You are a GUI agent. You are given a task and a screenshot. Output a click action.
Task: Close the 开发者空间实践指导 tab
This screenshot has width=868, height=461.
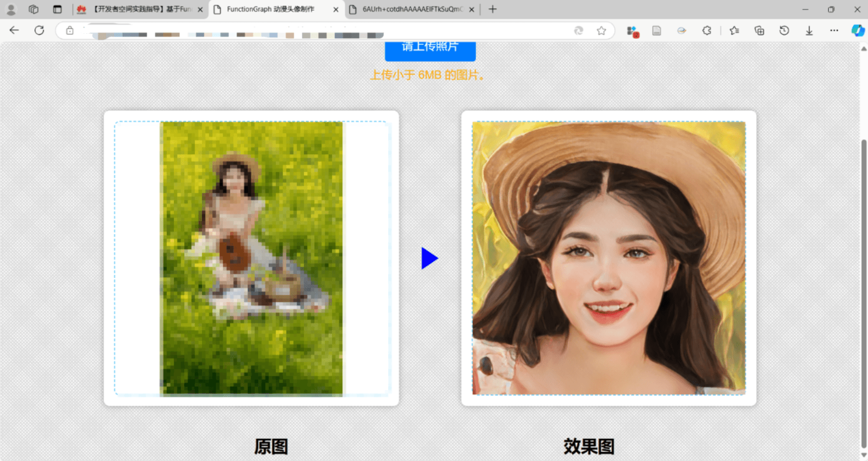click(200, 10)
